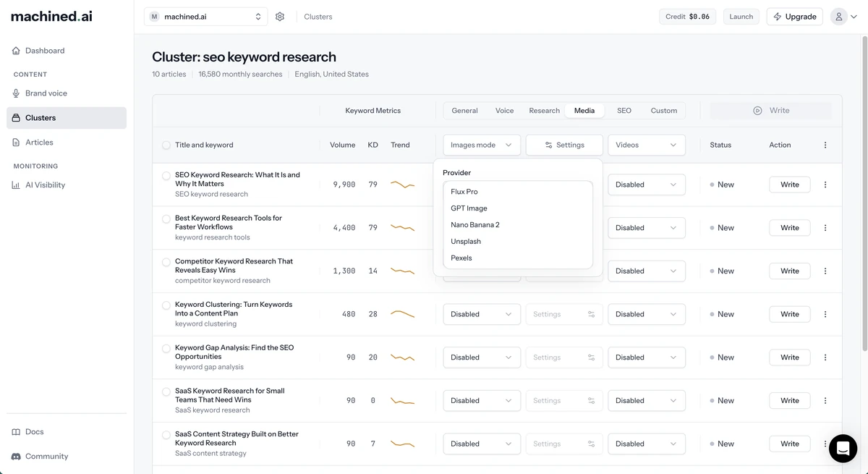Select the Keyword Clustering article checkbox
This screenshot has width=868, height=474.
(x=166, y=305)
